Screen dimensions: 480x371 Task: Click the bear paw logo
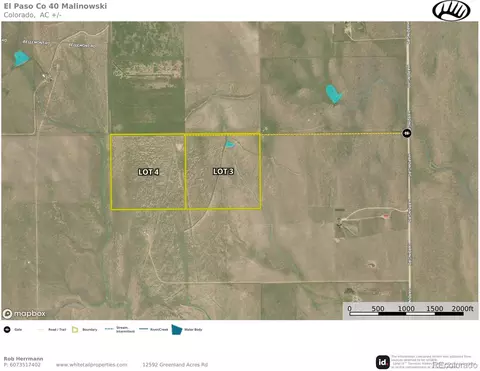[451, 11]
